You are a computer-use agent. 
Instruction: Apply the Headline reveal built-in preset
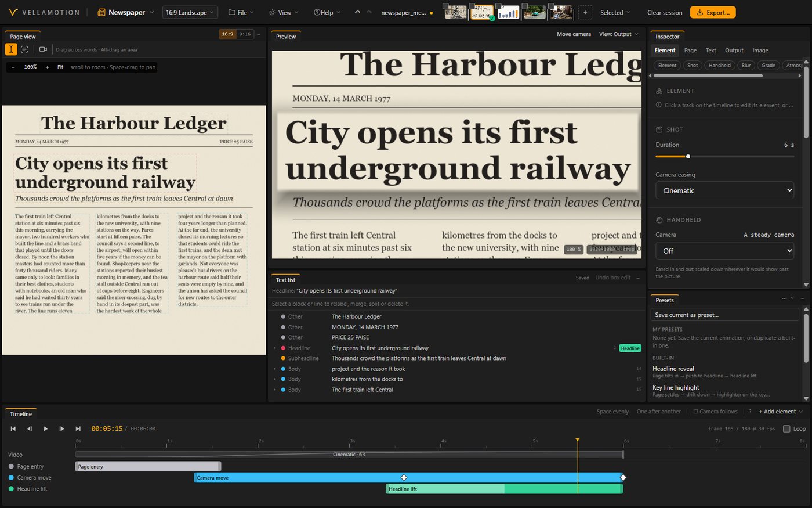724,372
